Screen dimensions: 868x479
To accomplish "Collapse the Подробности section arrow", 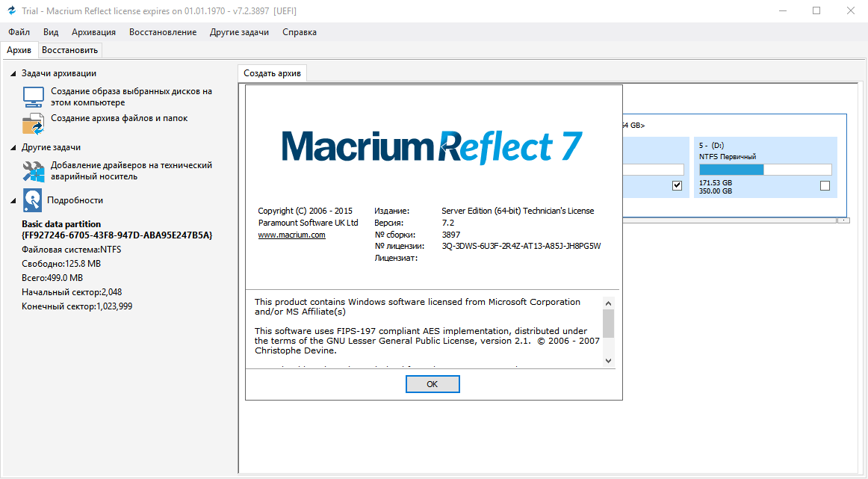I will tap(13, 200).
